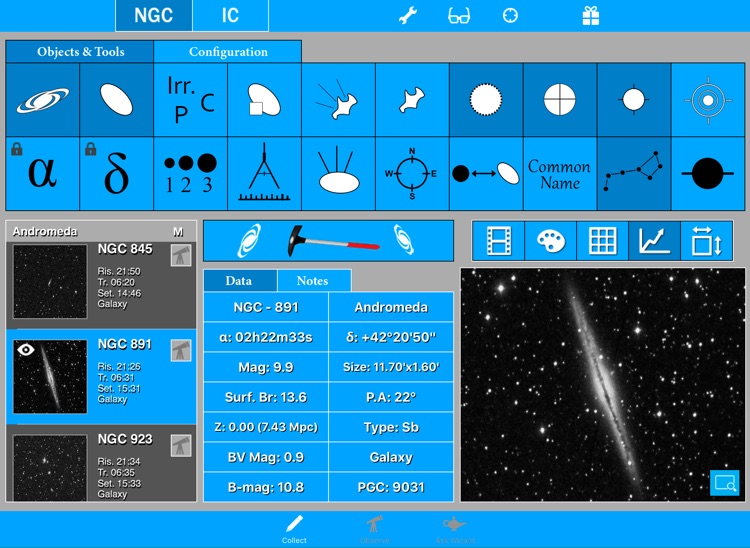The height and width of the screenshot is (548, 750).
Task: Select the plain nebula shape icon
Action: (412, 100)
